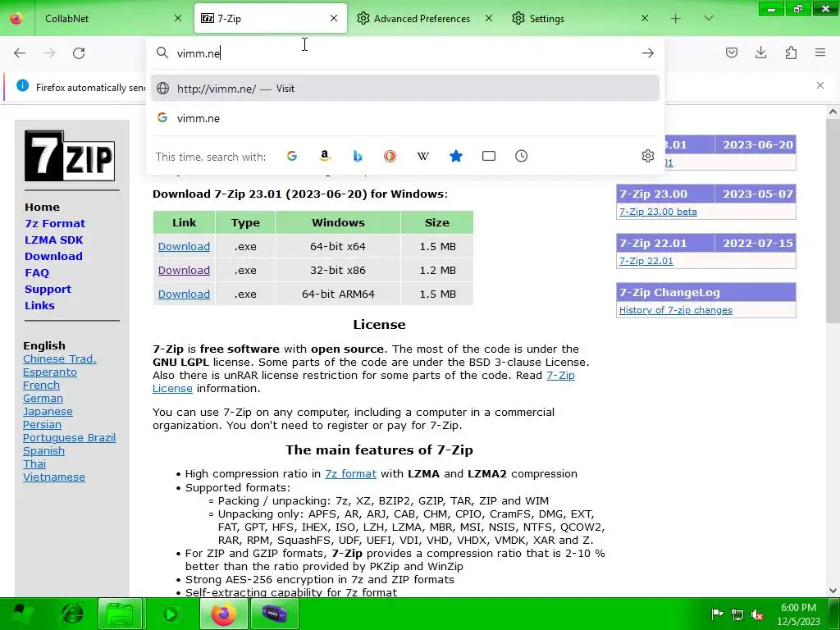This screenshot has width=840, height=630.
Task: Click the 7-Zip logo image
Action: click(70, 156)
